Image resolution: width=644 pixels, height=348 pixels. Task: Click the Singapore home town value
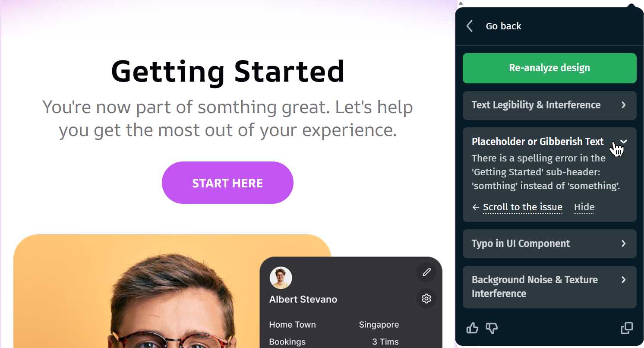coord(379,325)
